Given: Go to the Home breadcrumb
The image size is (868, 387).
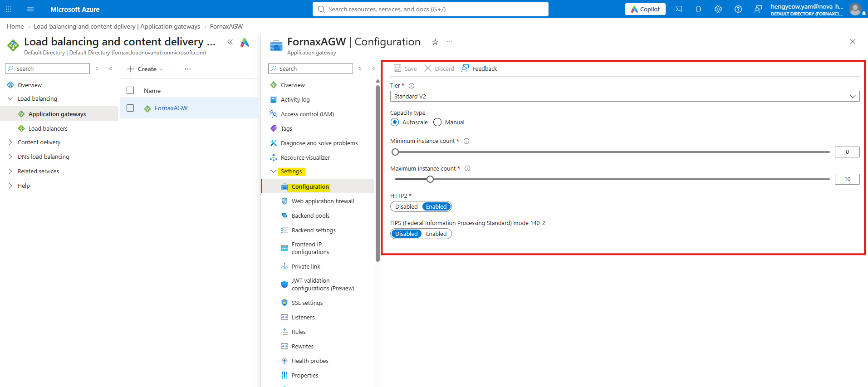Looking at the screenshot, I should tap(15, 26).
